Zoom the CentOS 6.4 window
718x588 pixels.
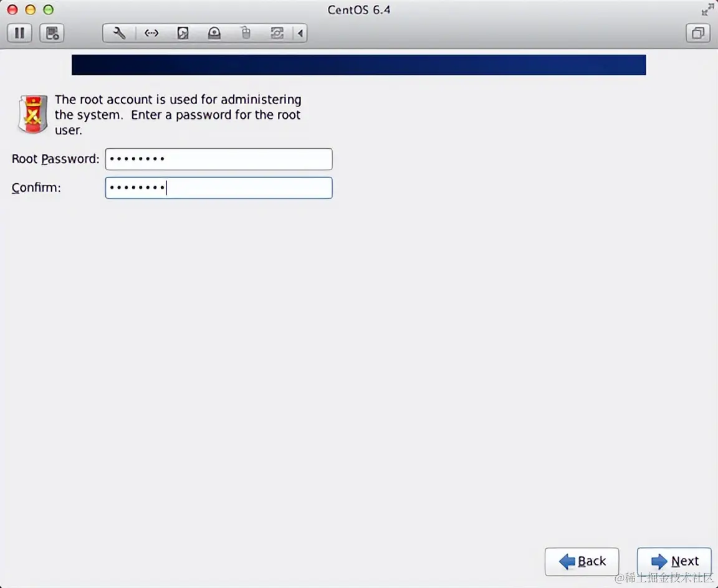(48, 9)
